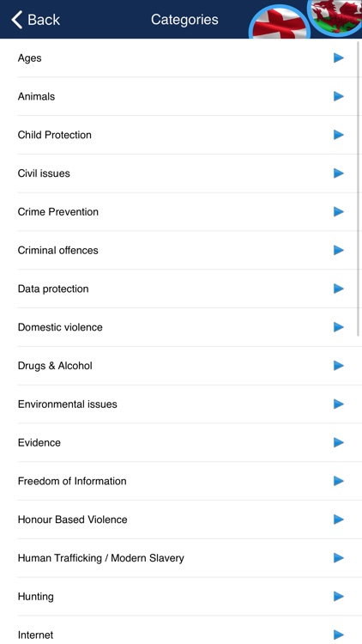Tap the England flag icon
The image size is (362, 644).
[279, 23]
